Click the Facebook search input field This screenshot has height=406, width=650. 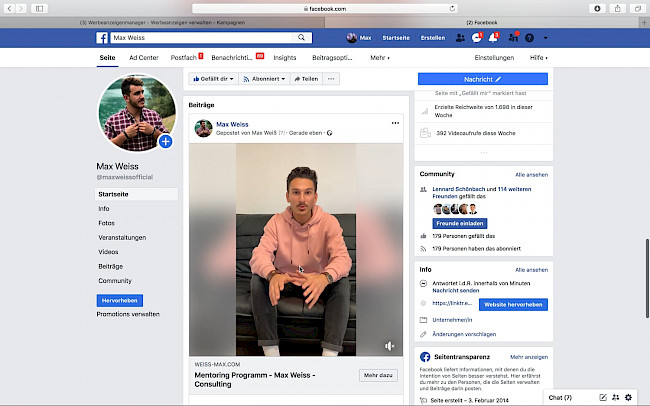(203, 38)
